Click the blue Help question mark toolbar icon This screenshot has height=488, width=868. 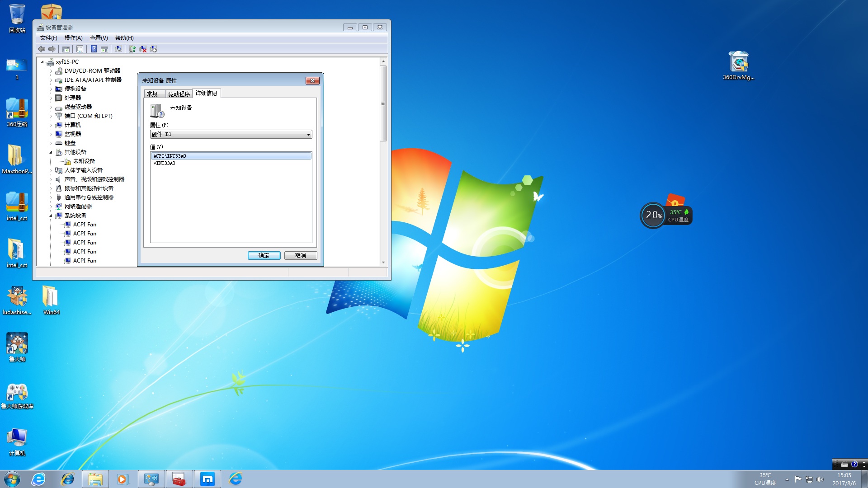[94, 49]
